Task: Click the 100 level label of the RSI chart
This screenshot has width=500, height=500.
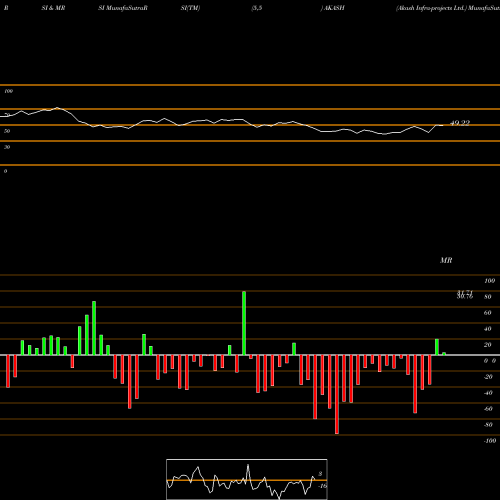Action: pos(9,91)
